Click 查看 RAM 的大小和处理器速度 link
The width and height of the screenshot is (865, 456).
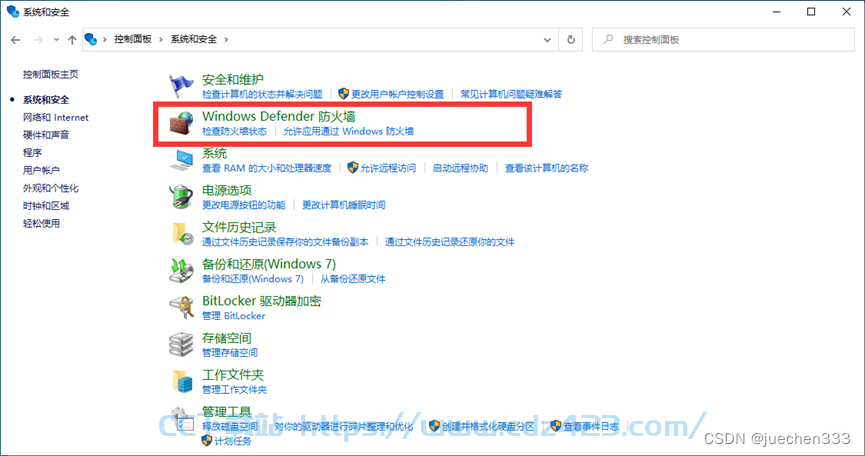click(267, 168)
